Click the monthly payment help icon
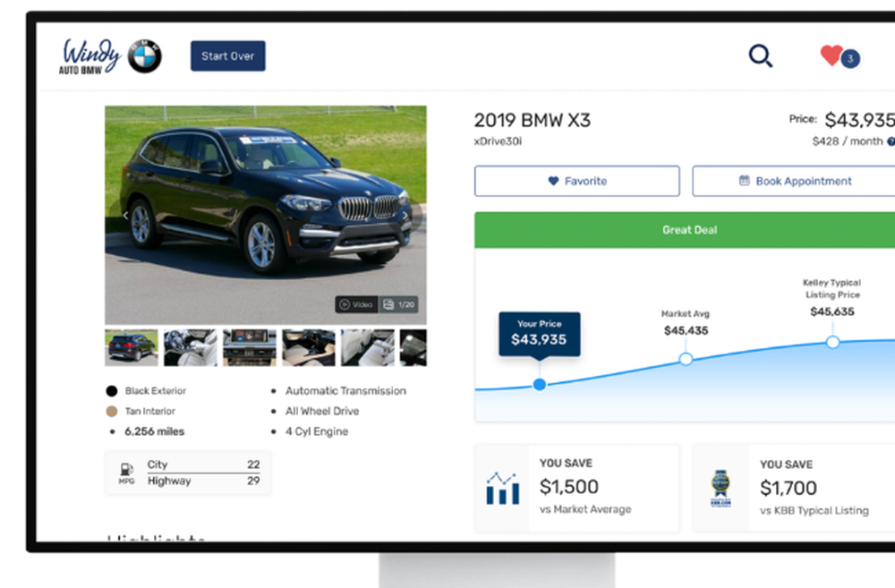This screenshot has width=895, height=588. [x=891, y=141]
